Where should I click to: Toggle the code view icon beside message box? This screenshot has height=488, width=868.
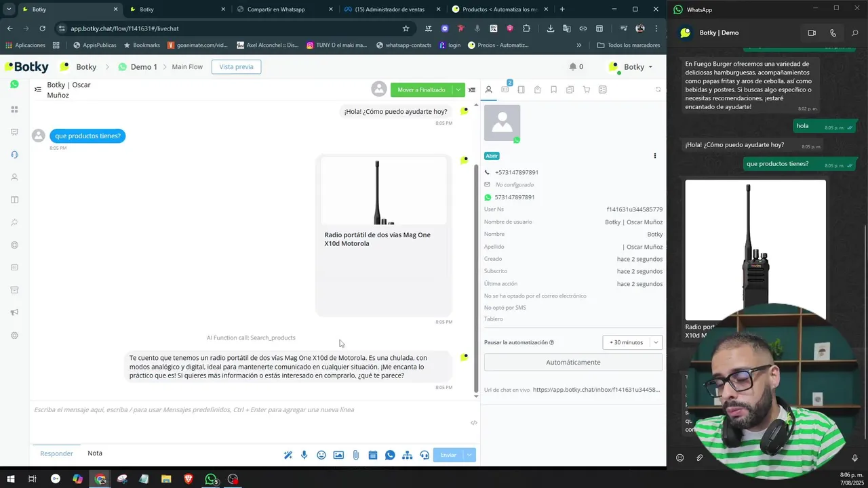[474, 422]
